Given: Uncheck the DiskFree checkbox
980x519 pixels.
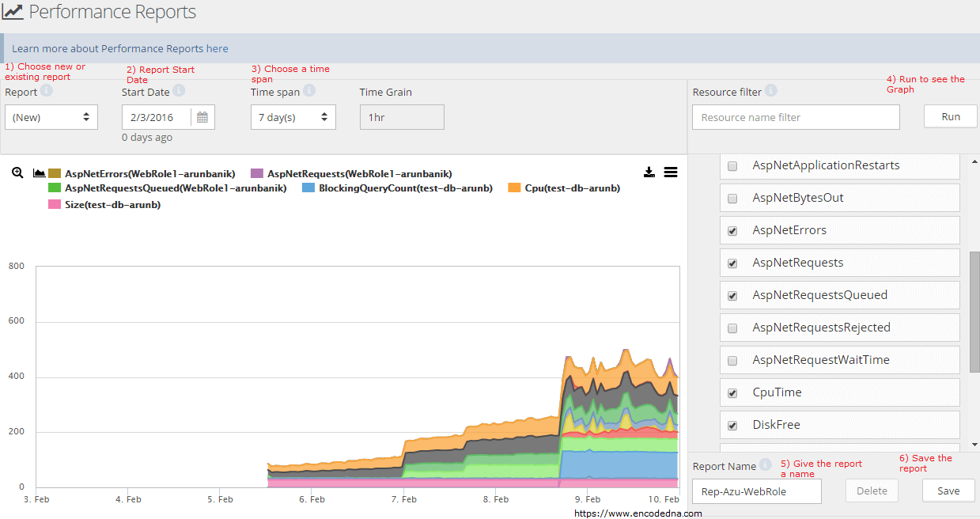Looking at the screenshot, I should point(732,426).
